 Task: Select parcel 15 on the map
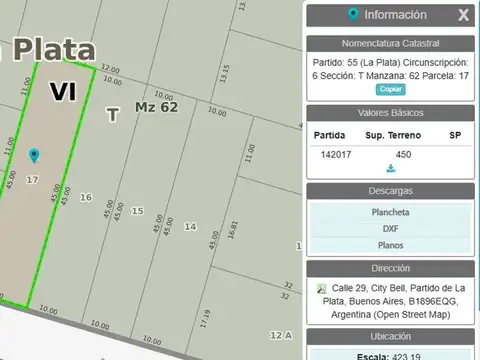(x=137, y=211)
